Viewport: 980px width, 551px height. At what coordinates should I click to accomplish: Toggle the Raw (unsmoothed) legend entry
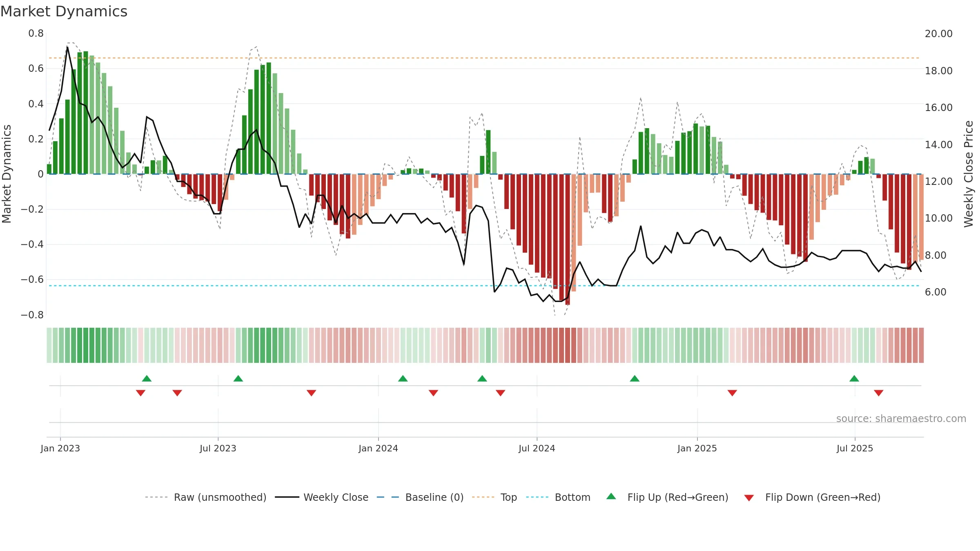(x=205, y=497)
